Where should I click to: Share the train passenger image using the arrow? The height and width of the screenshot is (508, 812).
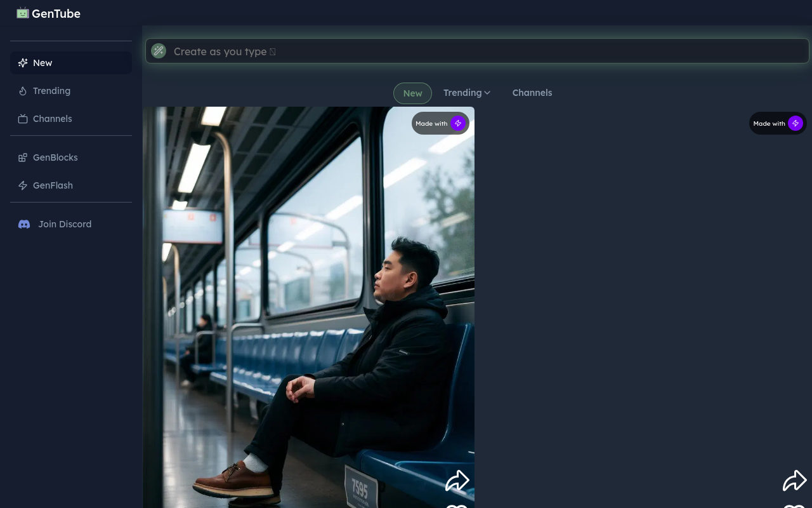click(x=457, y=481)
